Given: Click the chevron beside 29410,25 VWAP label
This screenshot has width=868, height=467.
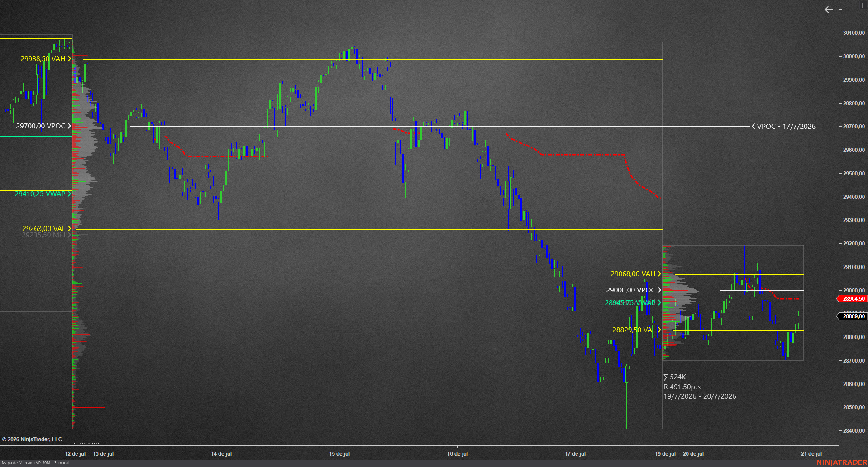Looking at the screenshot, I should [69, 194].
